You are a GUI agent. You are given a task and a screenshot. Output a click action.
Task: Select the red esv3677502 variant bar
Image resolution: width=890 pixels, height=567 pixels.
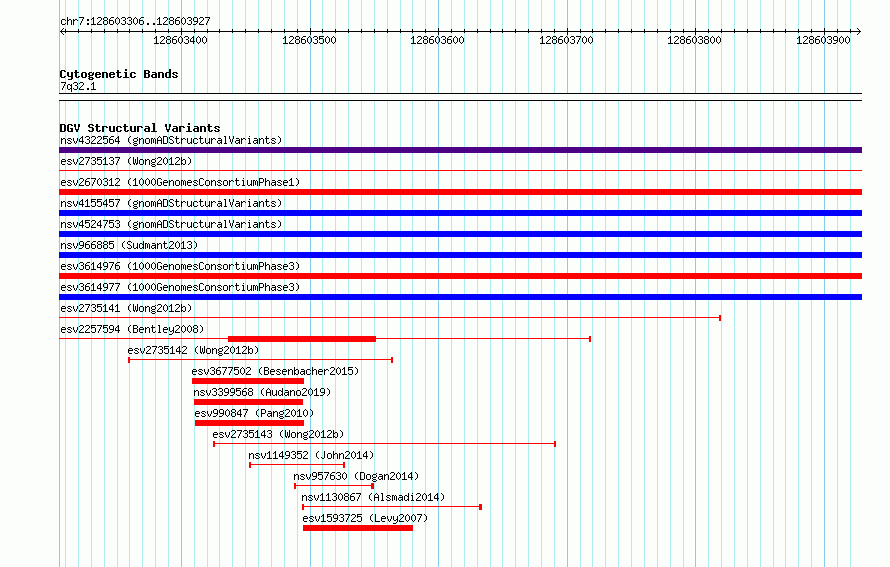[x=248, y=381]
